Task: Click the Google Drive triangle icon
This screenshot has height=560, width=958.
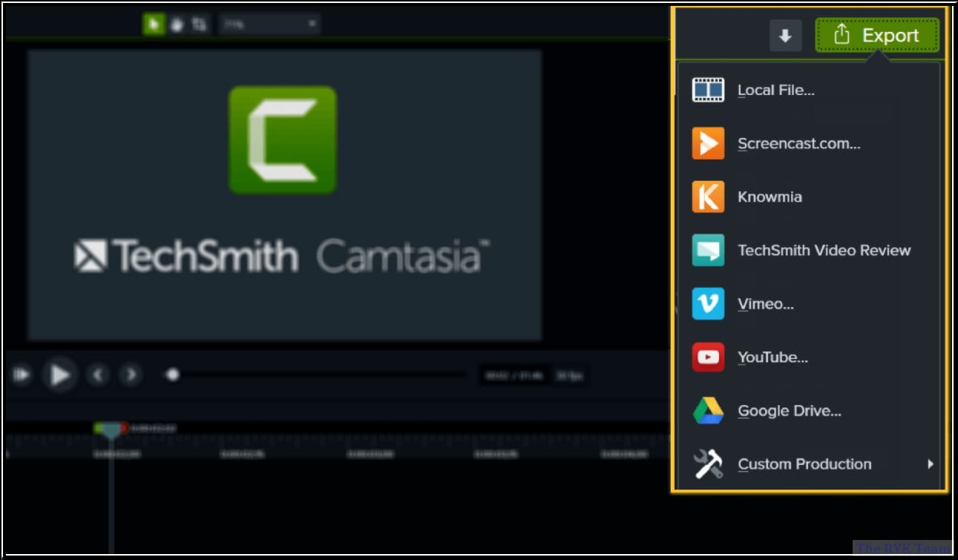Action: click(x=708, y=410)
